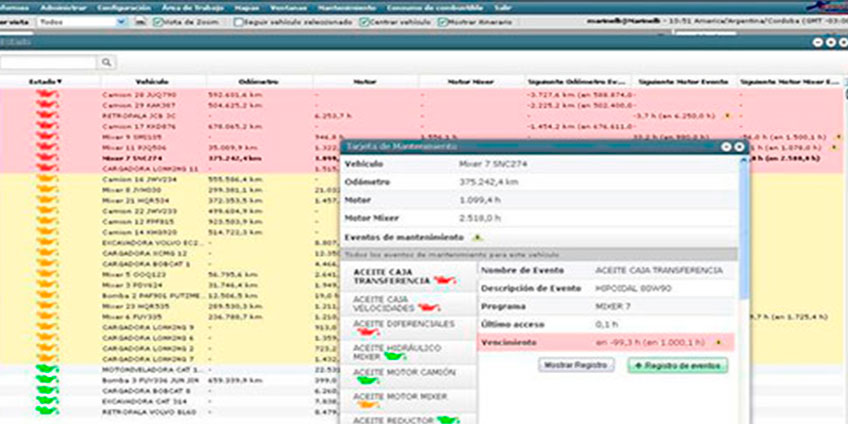
Task: Collapse the Tarjeta de Mantenimiento panel
Action: tap(729, 146)
